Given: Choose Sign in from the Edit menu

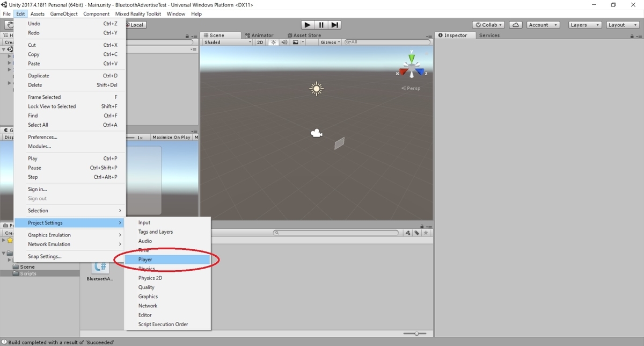Looking at the screenshot, I should pos(70,189).
